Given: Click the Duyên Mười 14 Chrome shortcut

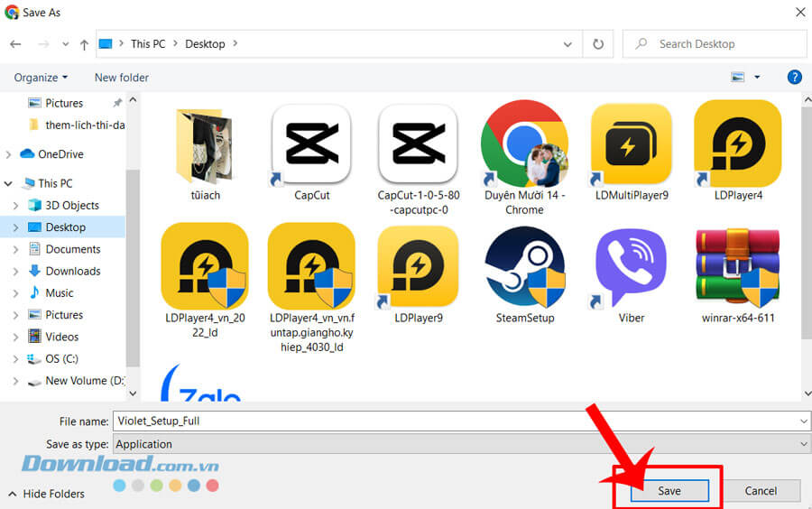Looking at the screenshot, I should click(524, 144).
